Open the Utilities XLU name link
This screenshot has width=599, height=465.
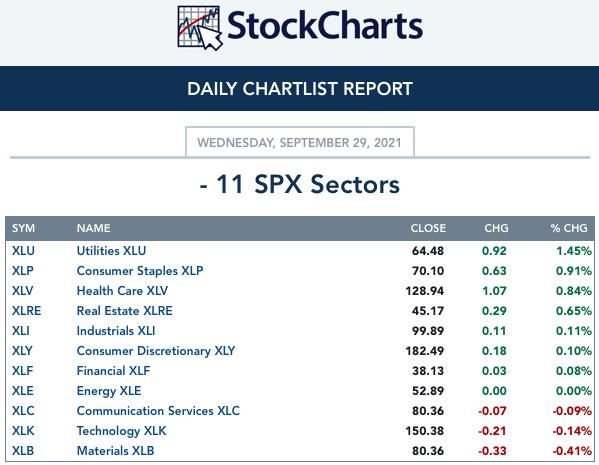(x=111, y=251)
